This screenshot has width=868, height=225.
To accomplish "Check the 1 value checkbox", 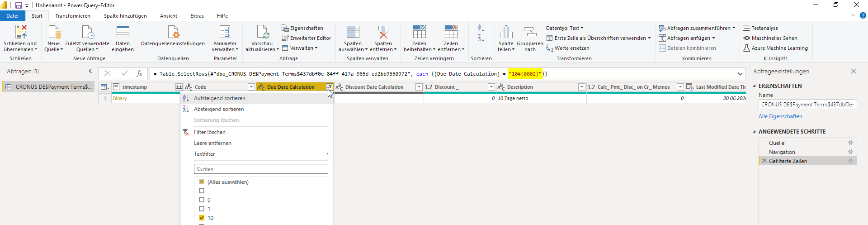I will 202,209.
